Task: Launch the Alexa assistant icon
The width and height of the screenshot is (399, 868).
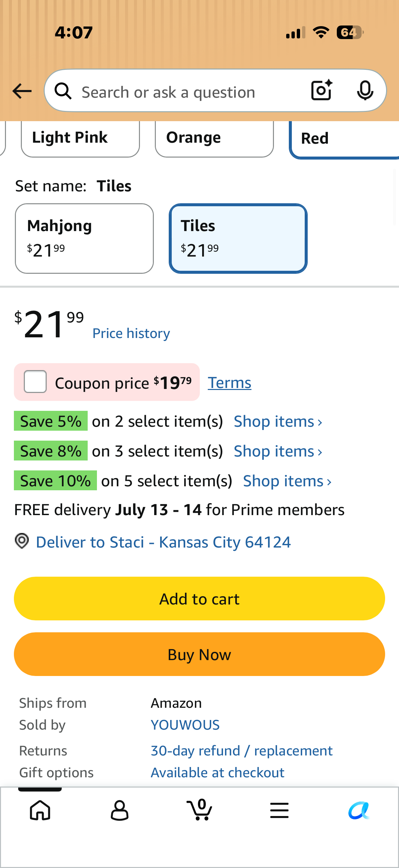Action: [x=359, y=810]
